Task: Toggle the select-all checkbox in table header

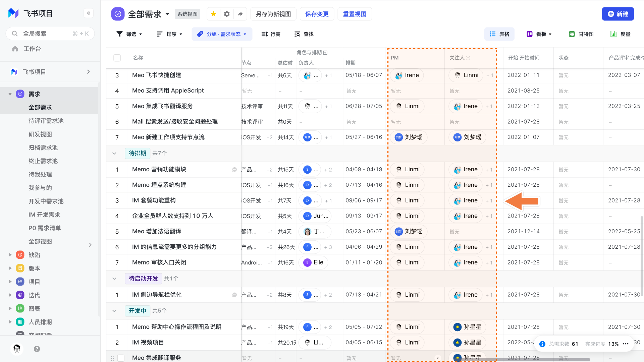Action: pyautogui.click(x=117, y=58)
